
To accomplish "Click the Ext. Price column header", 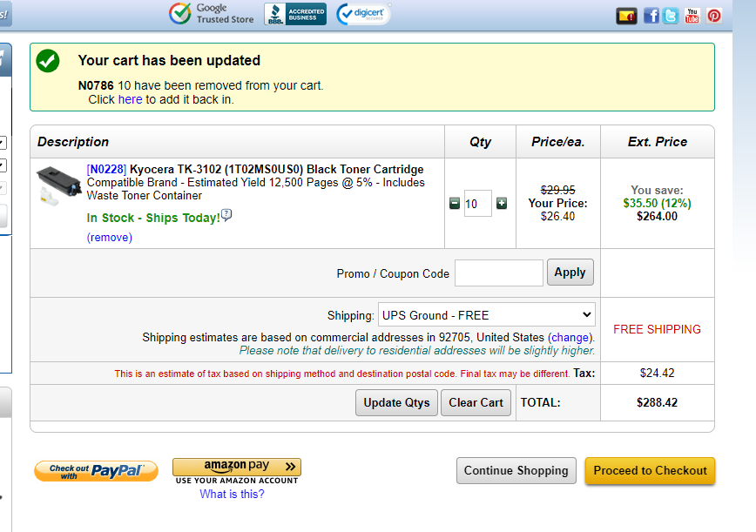I will pos(658,142).
